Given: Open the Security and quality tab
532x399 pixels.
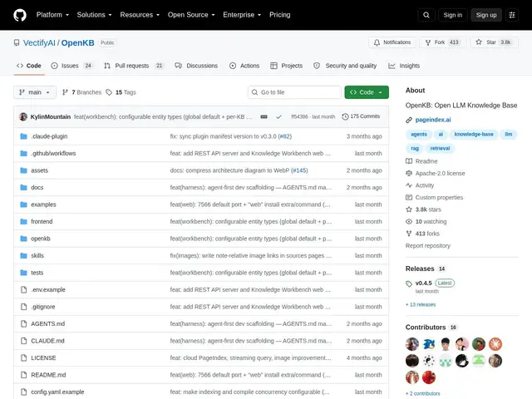Looking at the screenshot, I should click(345, 66).
